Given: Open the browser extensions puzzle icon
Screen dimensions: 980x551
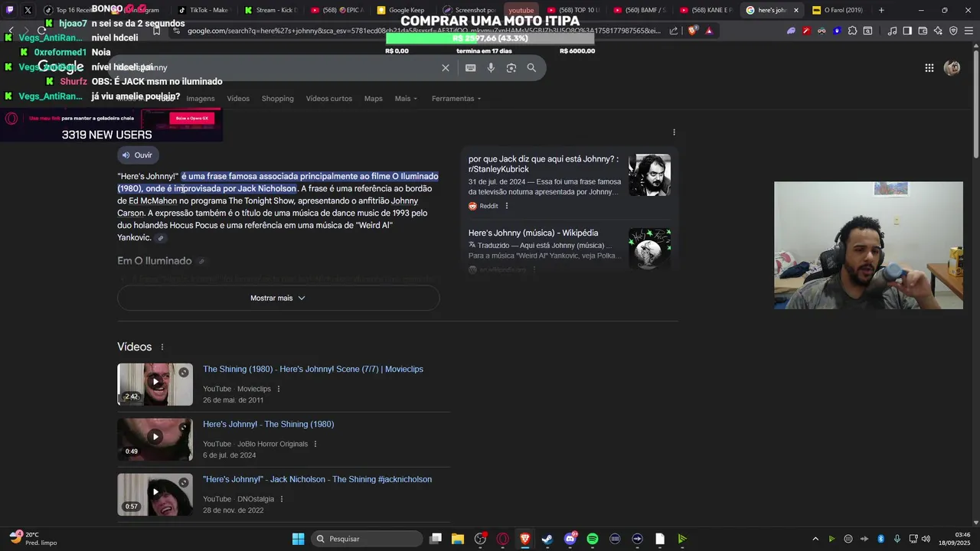Looking at the screenshot, I should [x=852, y=31].
